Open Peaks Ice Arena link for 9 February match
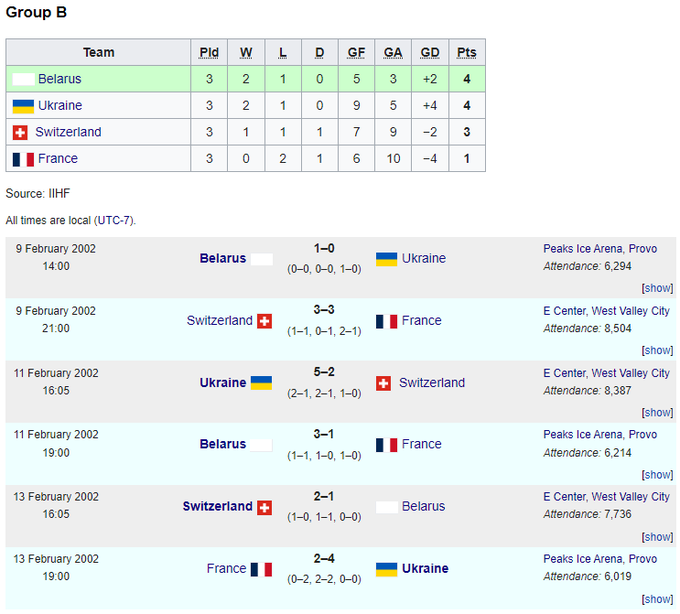Screen dimensions: 680x614 pyautogui.click(x=584, y=249)
